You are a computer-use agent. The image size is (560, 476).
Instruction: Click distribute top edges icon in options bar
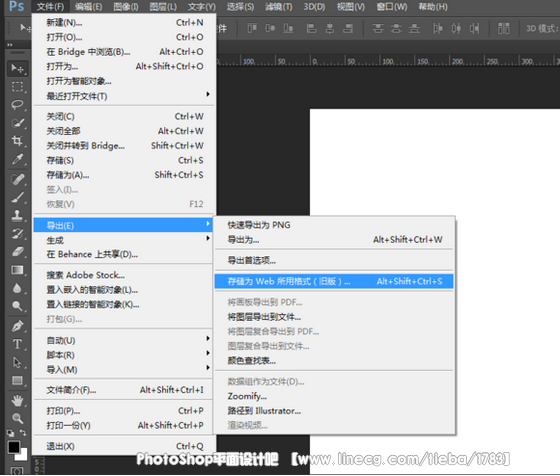click(378, 28)
